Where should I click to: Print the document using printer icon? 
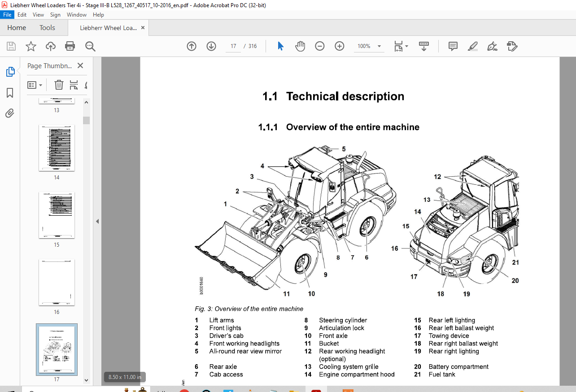pyautogui.click(x=70, y=46)
